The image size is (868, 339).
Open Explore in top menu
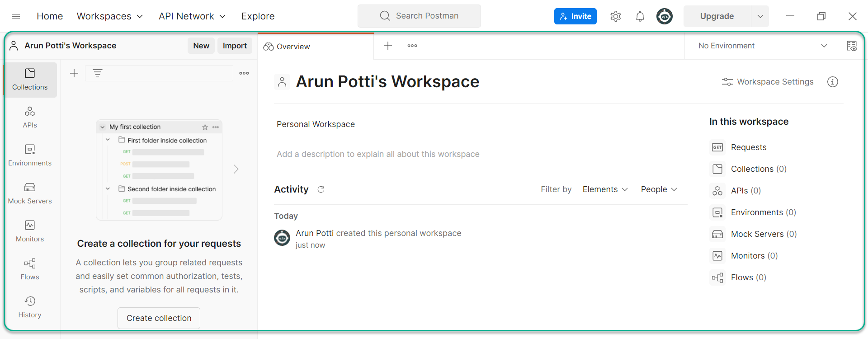pos(258,16)
